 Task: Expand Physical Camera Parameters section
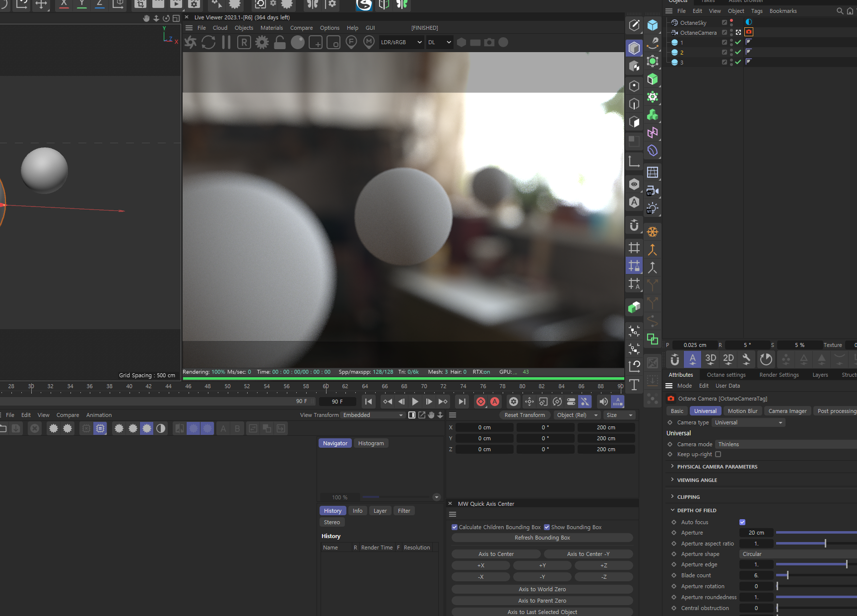(717, 467)
